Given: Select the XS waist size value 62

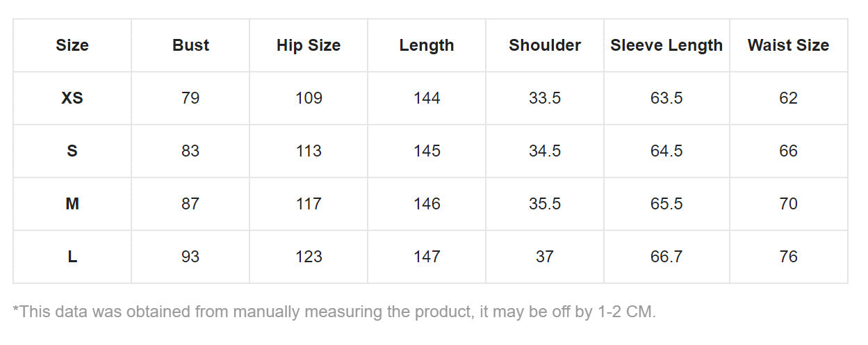Looking at the screenshot, I should coord(788,98).
